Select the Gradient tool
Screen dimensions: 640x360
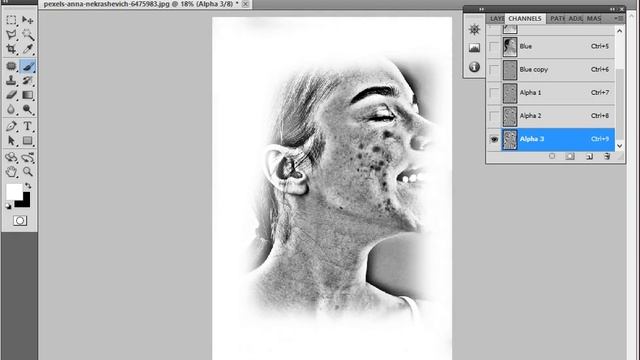tap(27, 95)
